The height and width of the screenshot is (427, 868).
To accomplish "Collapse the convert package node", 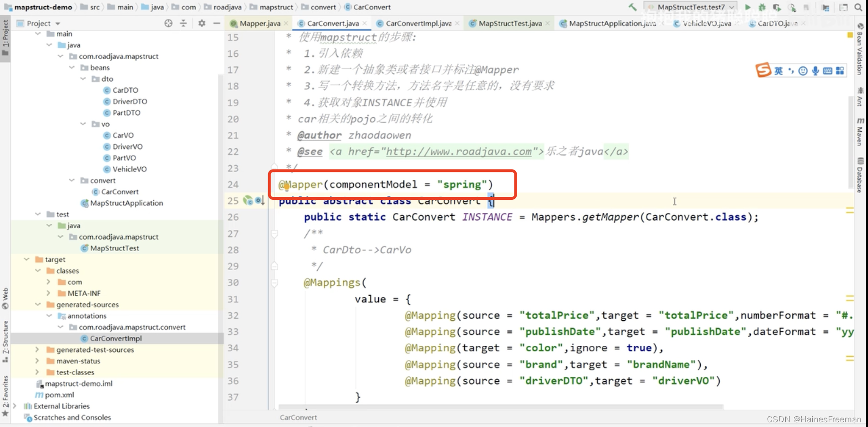I will pos(72,180).
